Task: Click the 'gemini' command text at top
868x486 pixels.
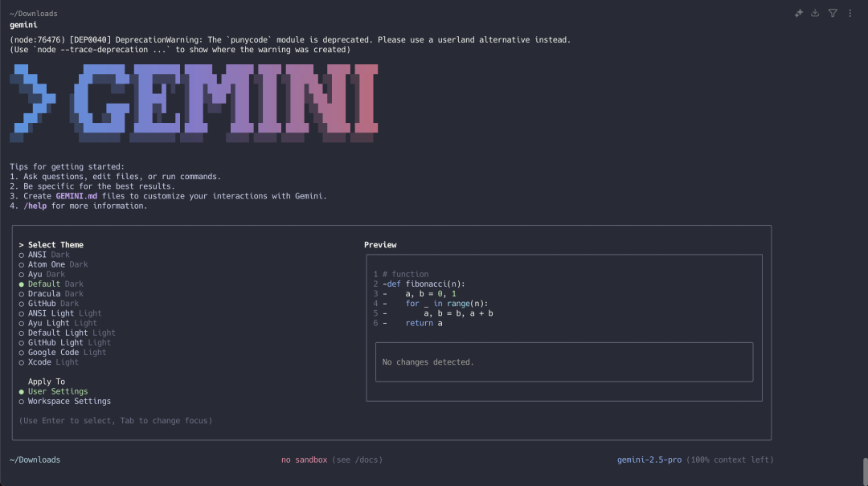Action: [x=23, y=25]
